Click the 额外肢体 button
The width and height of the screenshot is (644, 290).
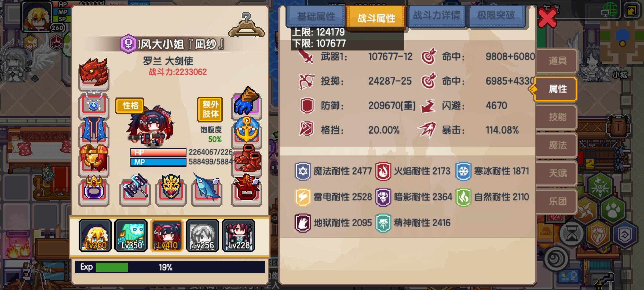pos(210,110)
